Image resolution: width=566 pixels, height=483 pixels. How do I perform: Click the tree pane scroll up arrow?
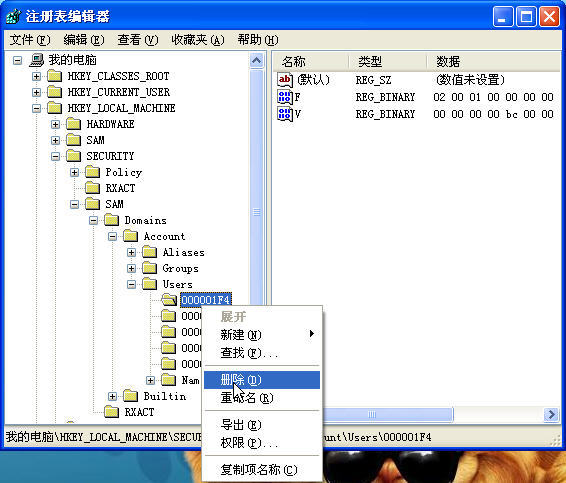[x=256, y=60]
